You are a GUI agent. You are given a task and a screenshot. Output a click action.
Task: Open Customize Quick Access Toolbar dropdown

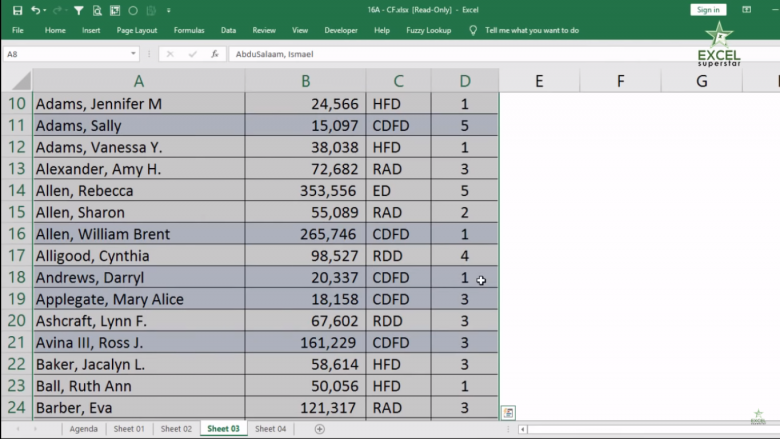click(169, 10)
